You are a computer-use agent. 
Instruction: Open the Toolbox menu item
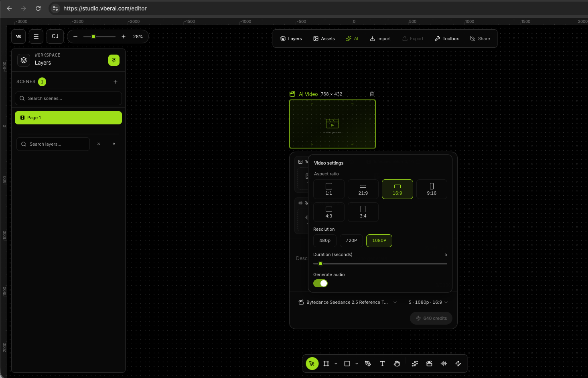click(446, 39)
